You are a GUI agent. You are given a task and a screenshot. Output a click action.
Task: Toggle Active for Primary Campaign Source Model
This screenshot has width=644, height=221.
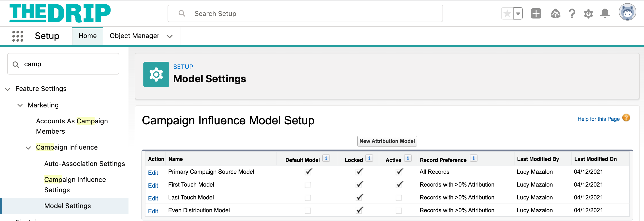[399, 172]
